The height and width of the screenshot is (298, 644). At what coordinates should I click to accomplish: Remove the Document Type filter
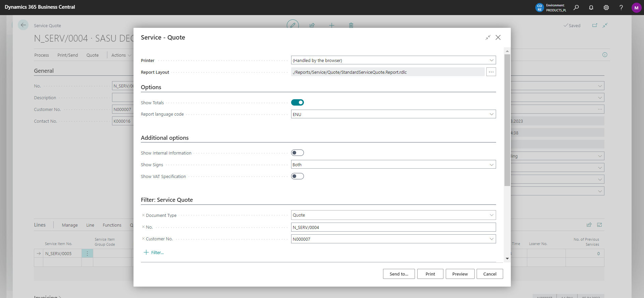point(143,215)
